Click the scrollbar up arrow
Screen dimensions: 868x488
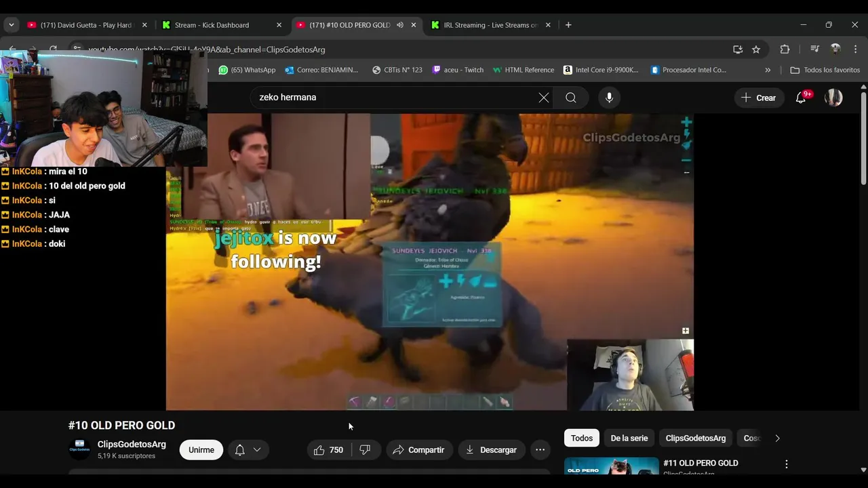click(863, 86)
